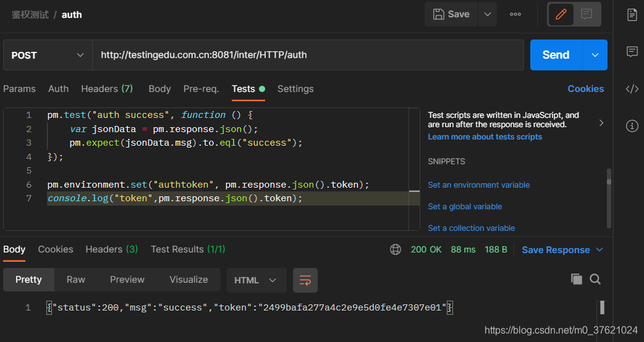Expand the Send button dropdown arrow
Image resolution: width=644 pixels, height=342 pixels.
[595, 55]
